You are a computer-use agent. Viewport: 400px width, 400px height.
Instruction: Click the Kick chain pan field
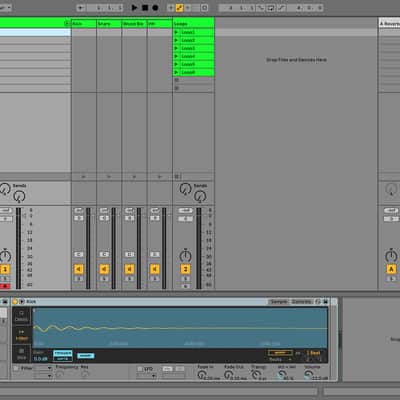point(79,254)
